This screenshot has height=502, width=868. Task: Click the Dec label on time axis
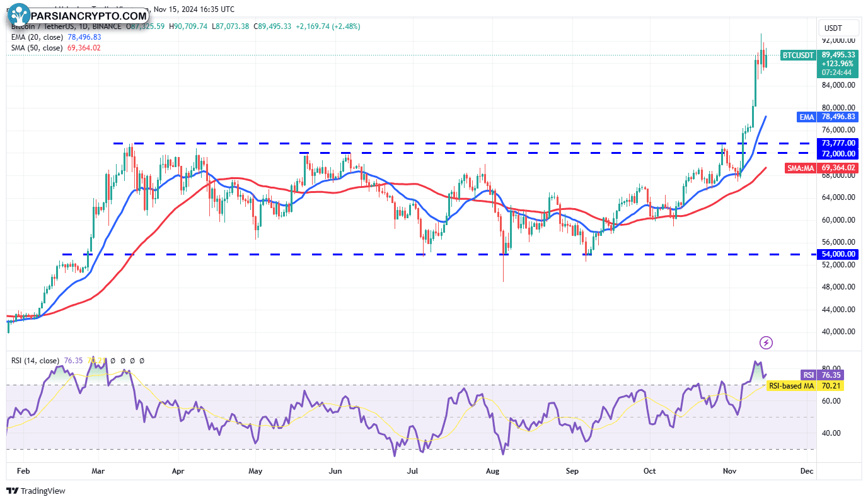[807, 471]
